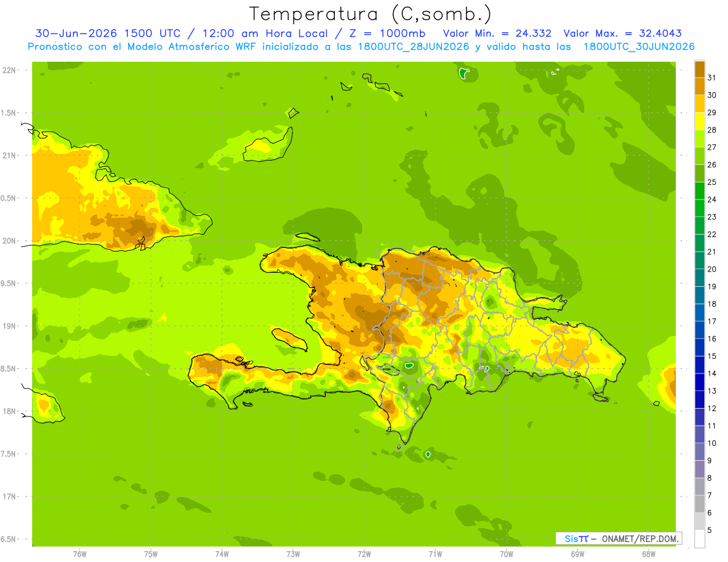
Task: Click the teal legend swatch between 19 and 20
Action: pyautogui.click(x=699, y=278)
